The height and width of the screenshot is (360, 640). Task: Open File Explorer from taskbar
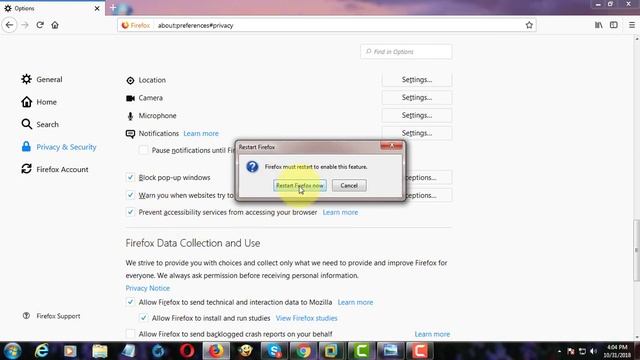(100, 351)
